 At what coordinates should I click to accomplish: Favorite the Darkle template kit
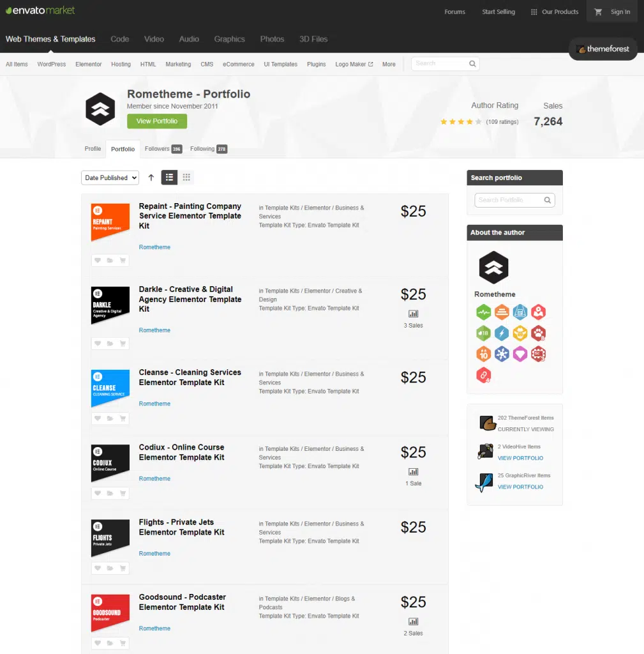pyautogui.click(x=98, y=344)
